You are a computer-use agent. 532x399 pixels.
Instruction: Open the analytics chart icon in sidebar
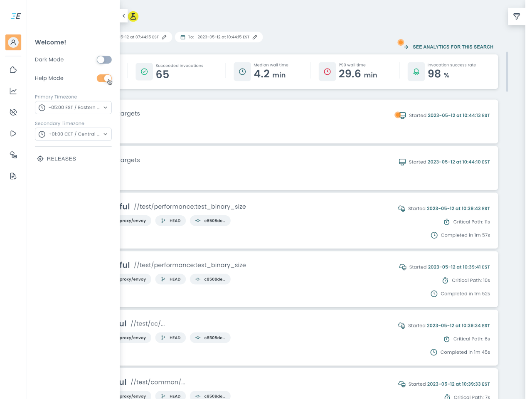point(13,91)
